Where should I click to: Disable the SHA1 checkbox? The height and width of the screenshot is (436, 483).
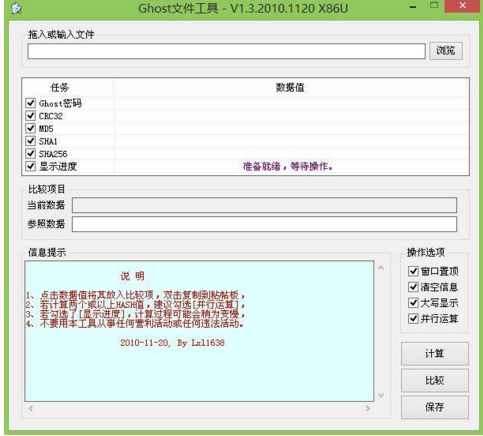[31, 141]
